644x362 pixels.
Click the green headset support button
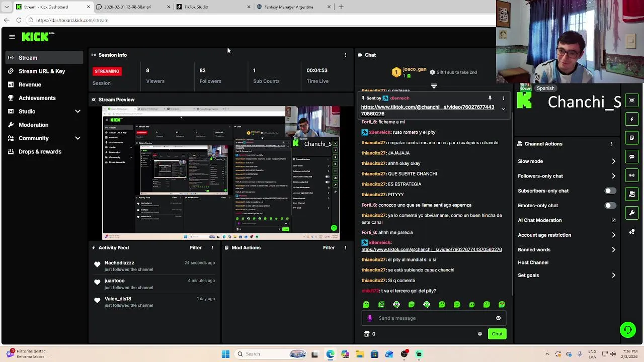(628, 330)
